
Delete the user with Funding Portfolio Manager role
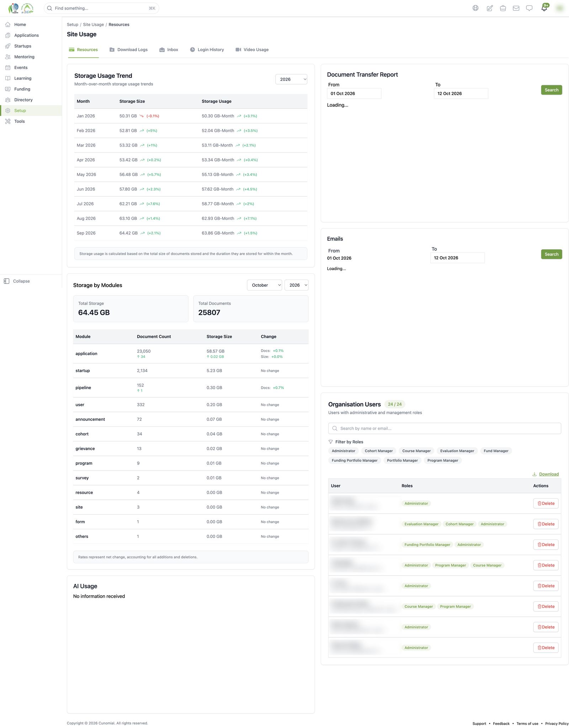546,544
